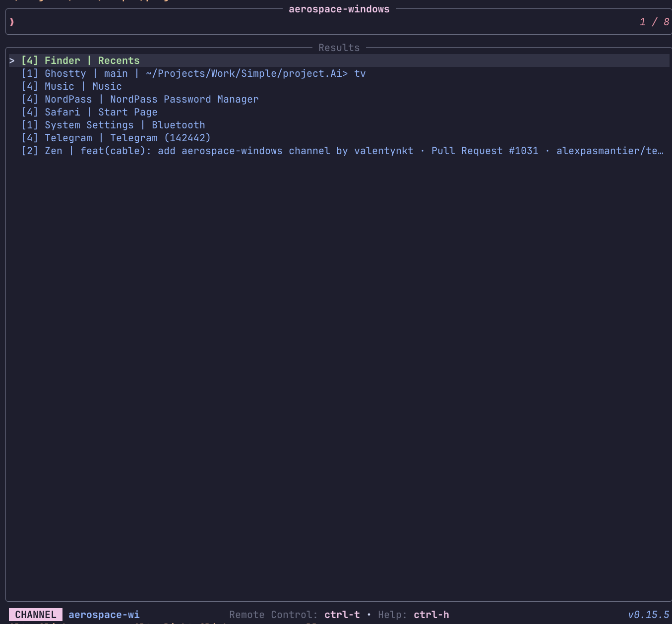Select the Telegram (142442) result
This screenshot has height=624, width=672.
tap(339, 138)
